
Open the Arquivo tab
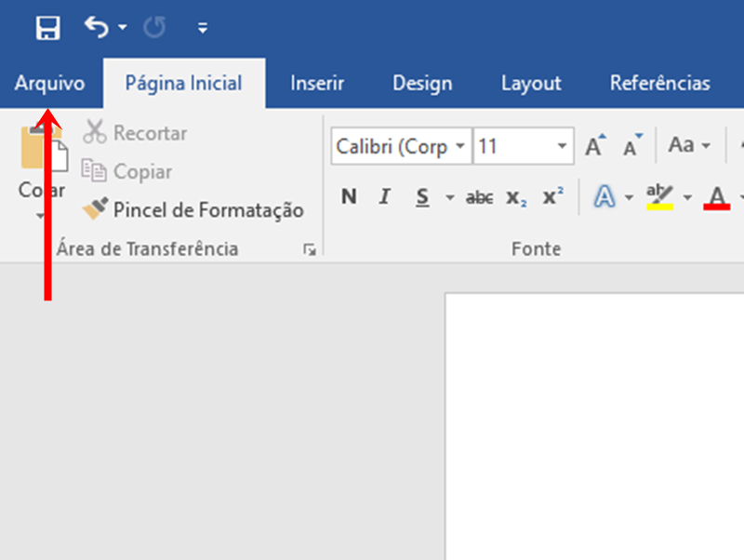[50, 84]
